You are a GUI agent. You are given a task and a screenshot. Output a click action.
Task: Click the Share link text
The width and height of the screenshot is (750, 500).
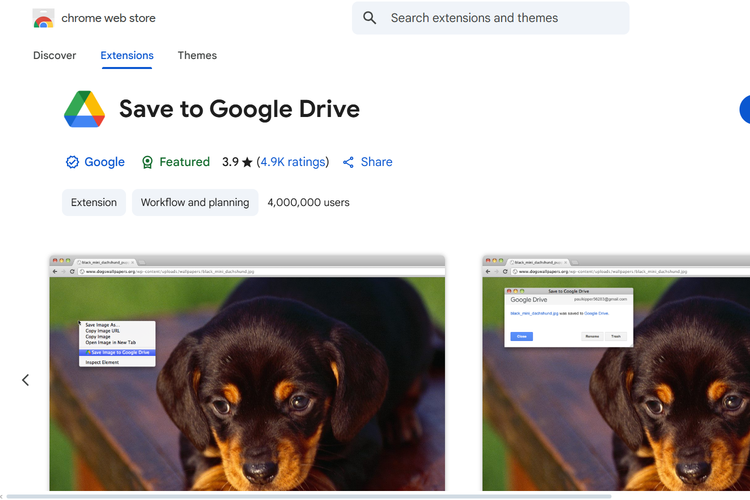[376, 162]
